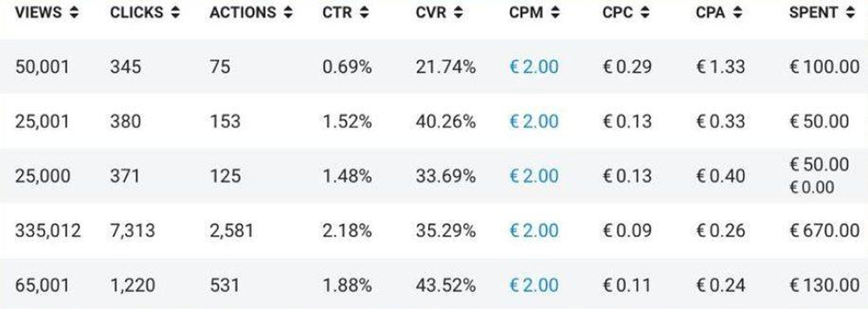Viewport: 868px width, 309px height.
Task: Click the €2.00 CPM value for 25,000 views
Action: click(x=533, y=176)
